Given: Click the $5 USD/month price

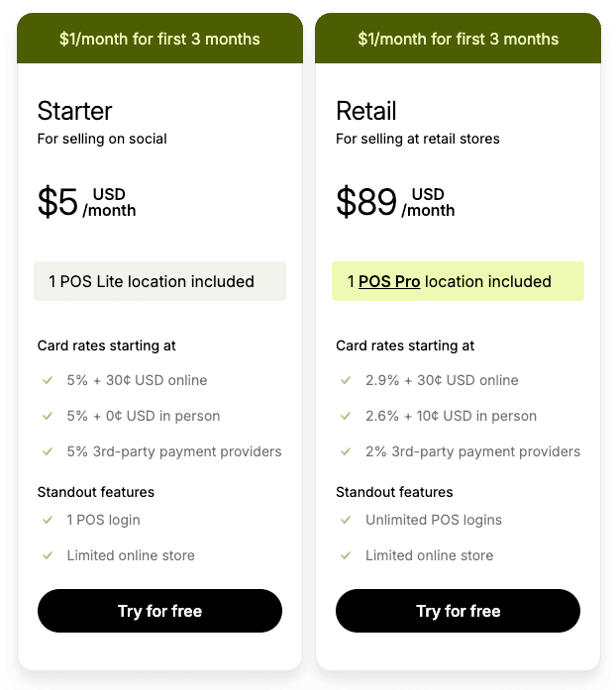Looking at the screenshot, I should click(x=87, y=202).
